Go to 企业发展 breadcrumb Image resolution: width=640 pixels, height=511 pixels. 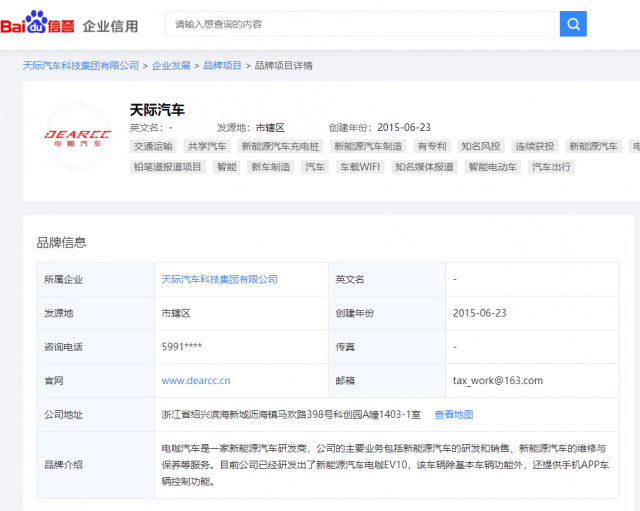click(171, 66)
